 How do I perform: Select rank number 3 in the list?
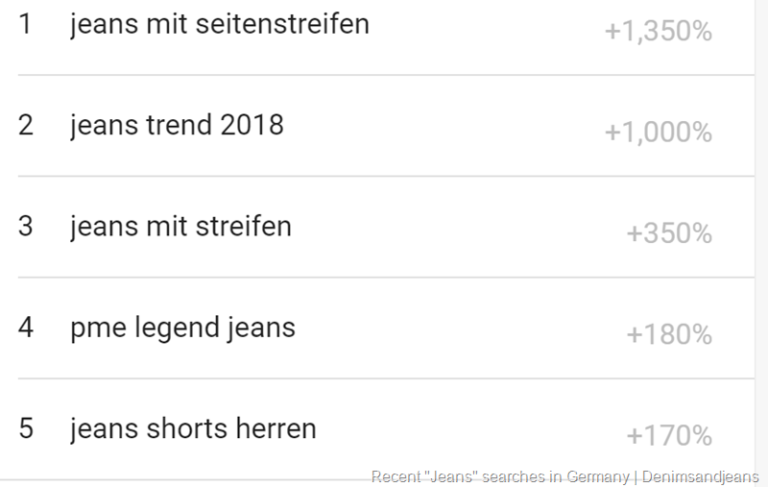click(x=25, y=226)
